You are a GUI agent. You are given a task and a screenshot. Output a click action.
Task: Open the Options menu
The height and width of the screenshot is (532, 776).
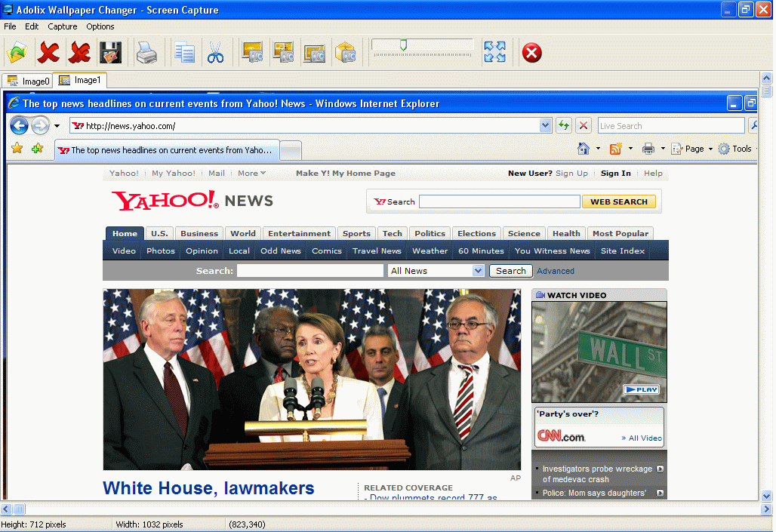pos(100,26)
